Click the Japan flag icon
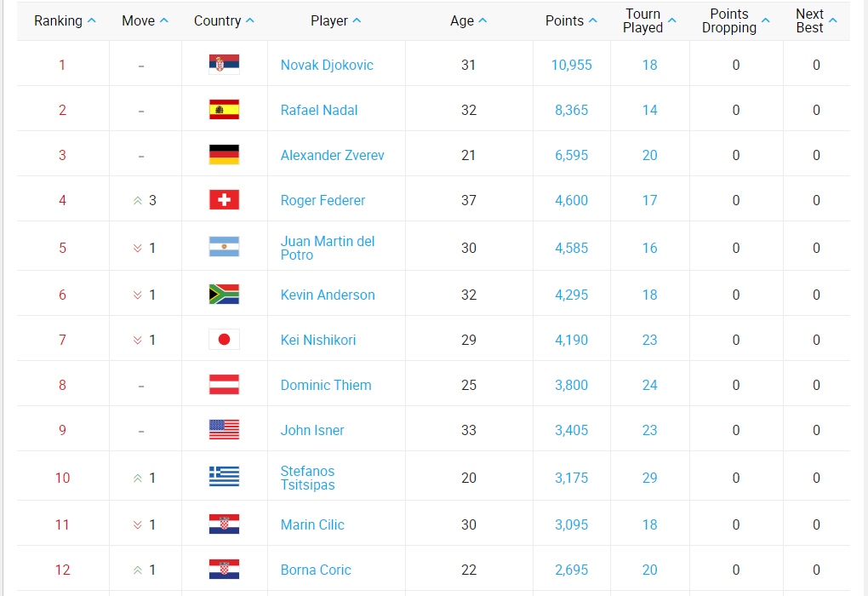The height and width of the screenshot is (596, 868). point(224,339)
